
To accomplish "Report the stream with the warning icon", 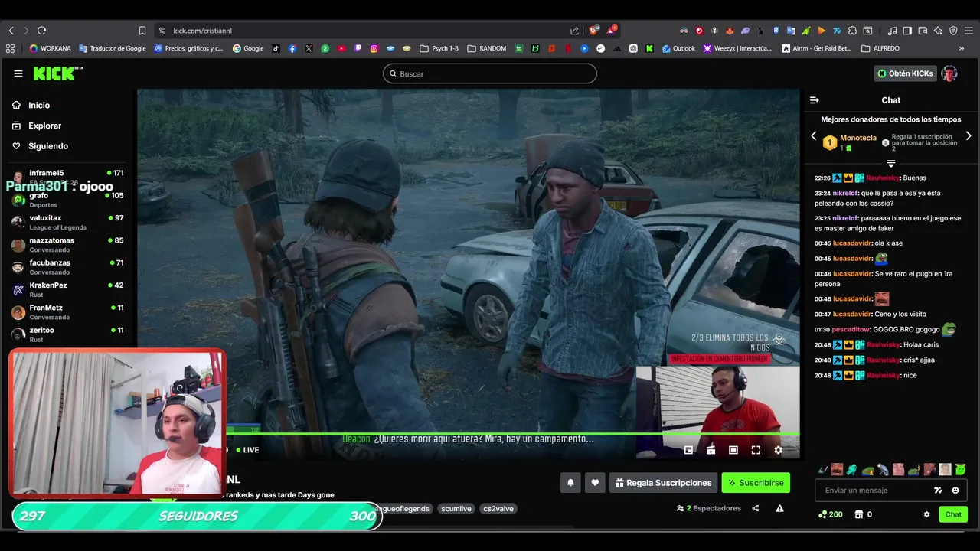I will point(779,508).
